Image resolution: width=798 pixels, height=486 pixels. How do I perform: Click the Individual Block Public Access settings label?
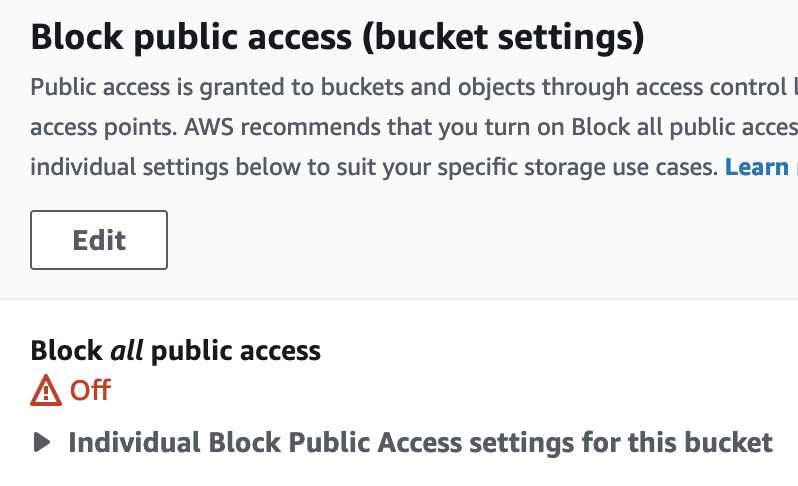coord(420,442)
